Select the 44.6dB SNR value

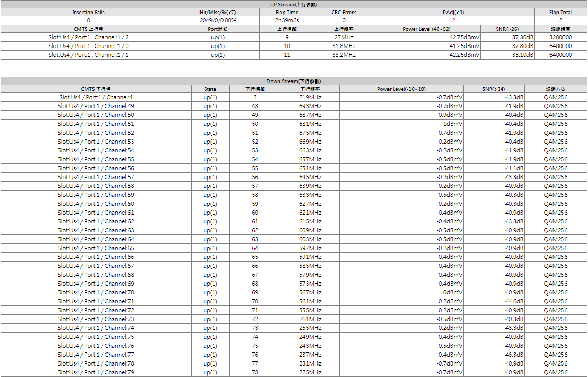[x=514, y=301]
